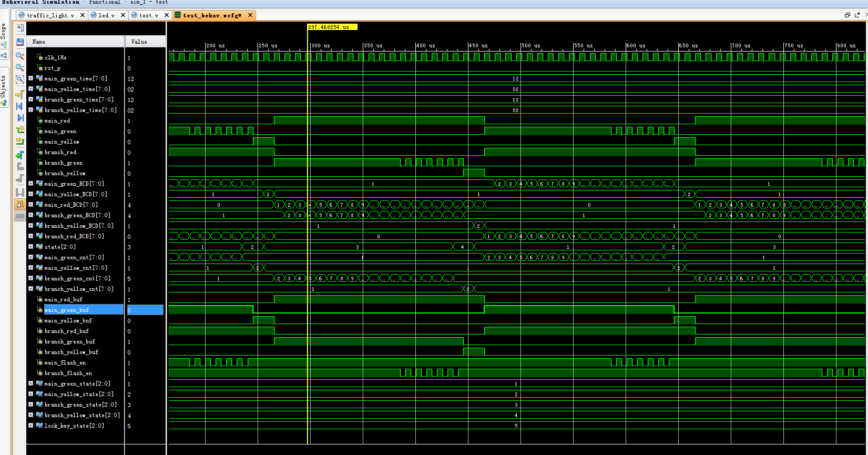Float the waveform window with the restore icon
The width and height of the screenshot is (868, 455).
847,15
